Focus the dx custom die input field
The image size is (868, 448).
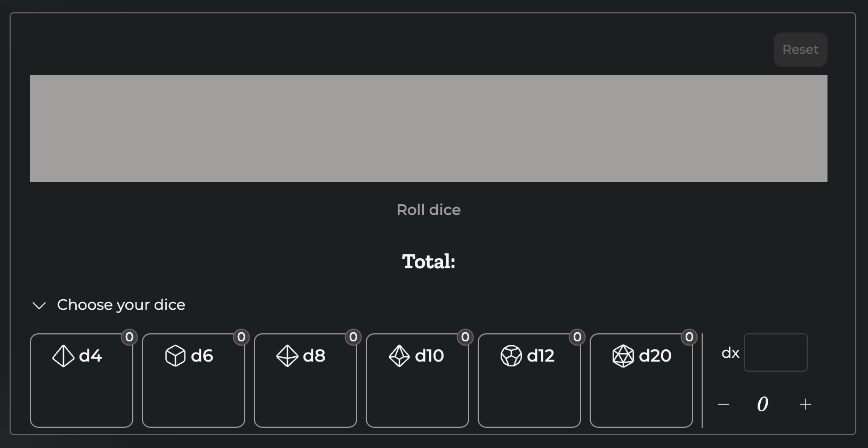[x=775, y=353]
